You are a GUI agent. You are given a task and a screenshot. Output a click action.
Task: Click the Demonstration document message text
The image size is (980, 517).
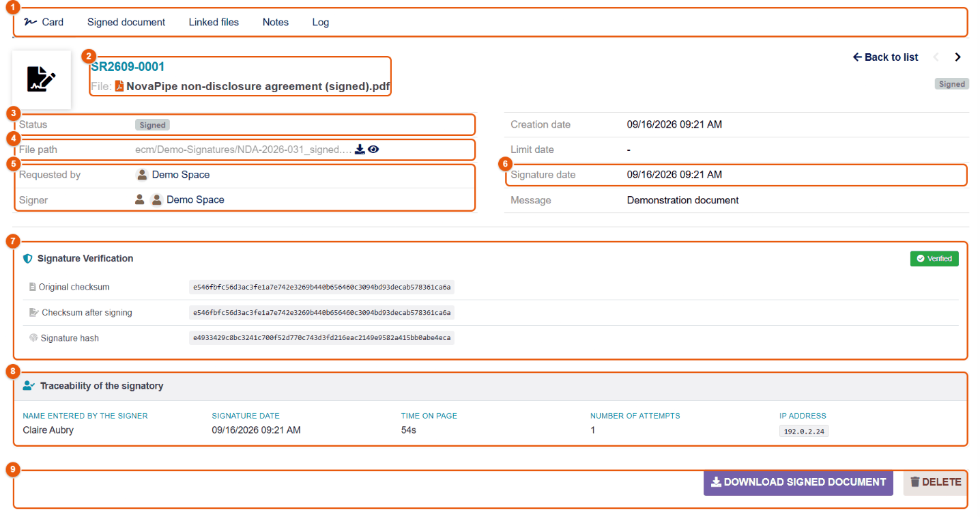coord(683,200)
